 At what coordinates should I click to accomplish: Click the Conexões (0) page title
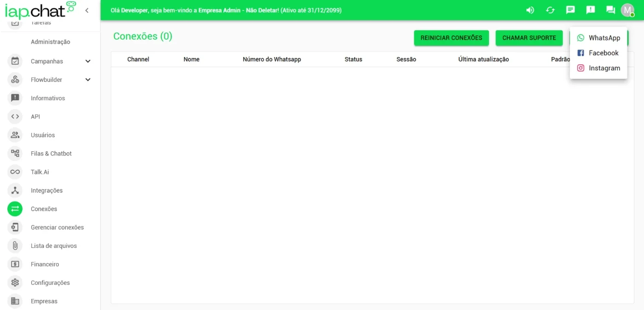point(143,36)
